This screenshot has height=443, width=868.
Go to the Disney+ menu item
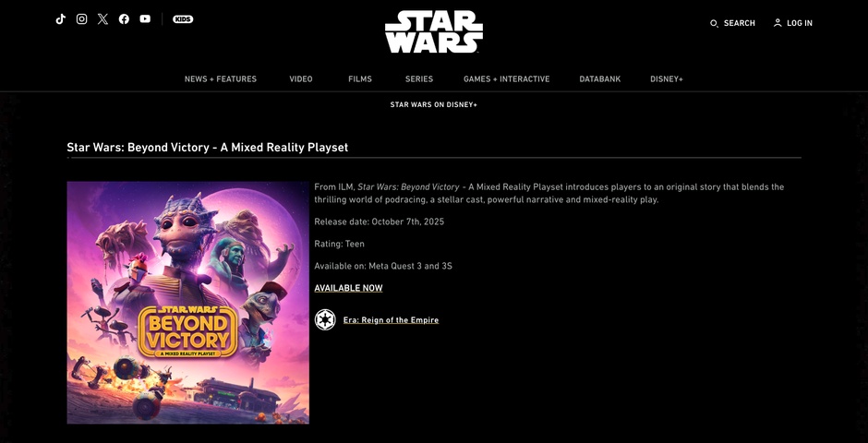[667, 79]
